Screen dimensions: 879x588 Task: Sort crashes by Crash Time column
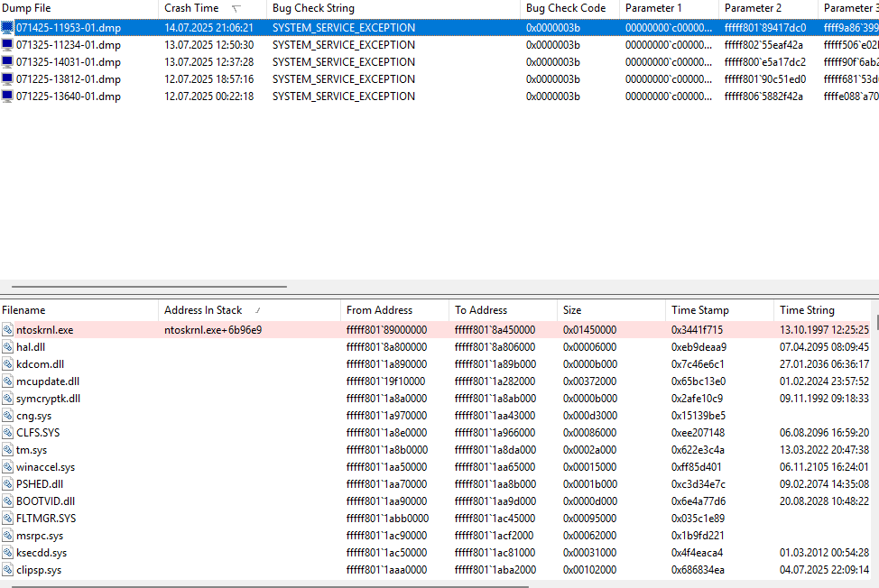tap(212, 8)
